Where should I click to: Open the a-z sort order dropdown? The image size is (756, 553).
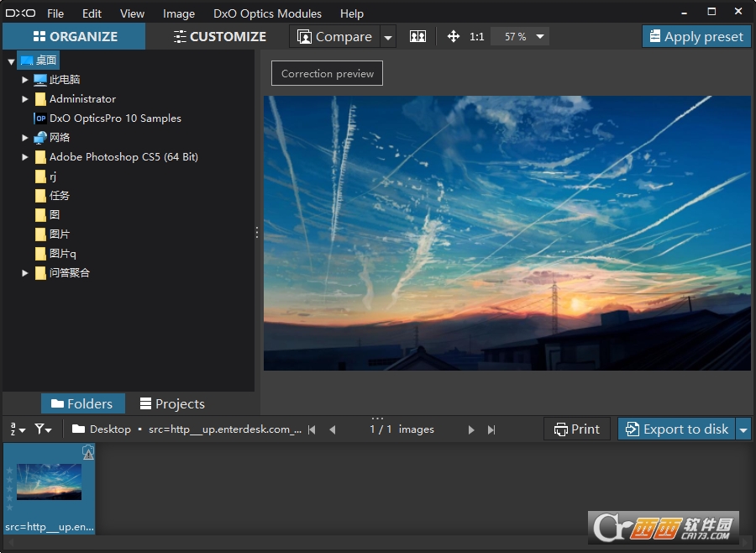point(18,429)
